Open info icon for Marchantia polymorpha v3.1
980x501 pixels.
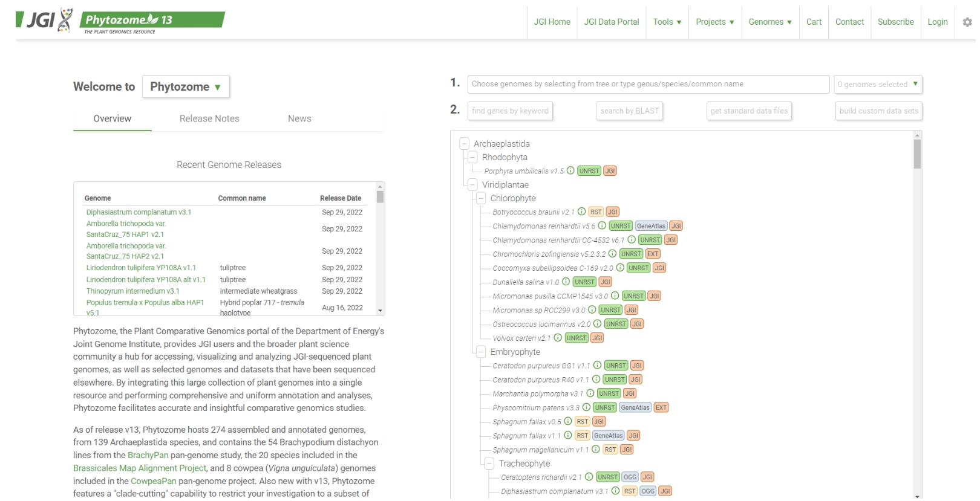590,393
